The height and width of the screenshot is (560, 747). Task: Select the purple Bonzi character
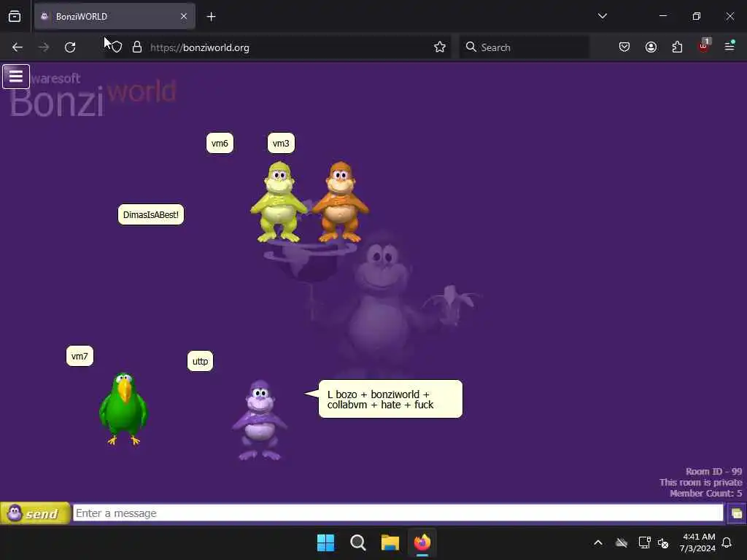[260, 420]
